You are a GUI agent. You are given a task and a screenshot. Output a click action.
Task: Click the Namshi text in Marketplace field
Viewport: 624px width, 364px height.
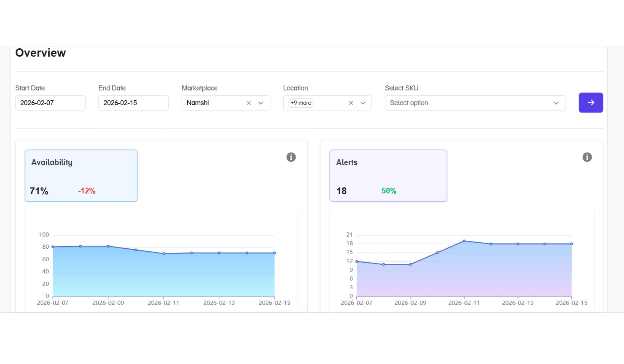pyautogui.click(x=198, y=103)
